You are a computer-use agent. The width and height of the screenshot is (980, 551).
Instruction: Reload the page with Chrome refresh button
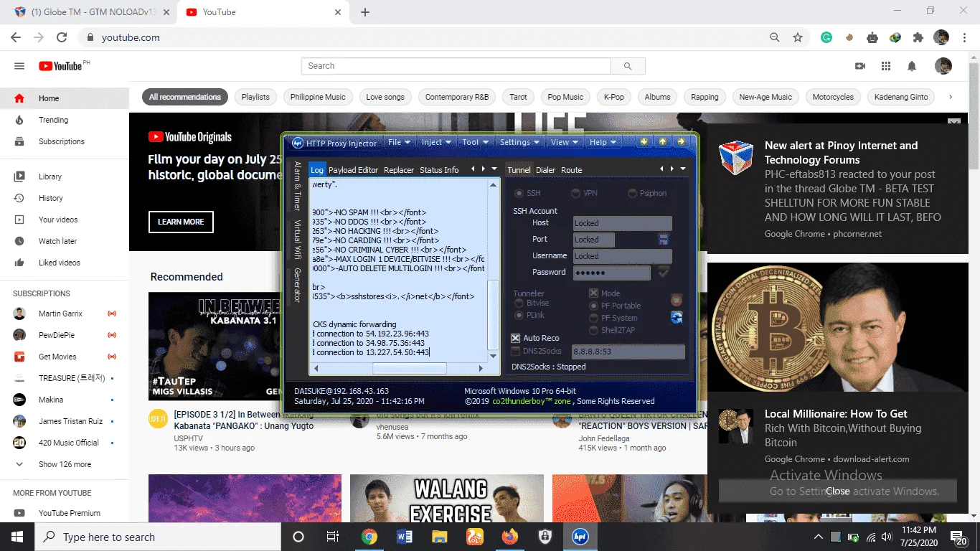[x=62, y=37]
